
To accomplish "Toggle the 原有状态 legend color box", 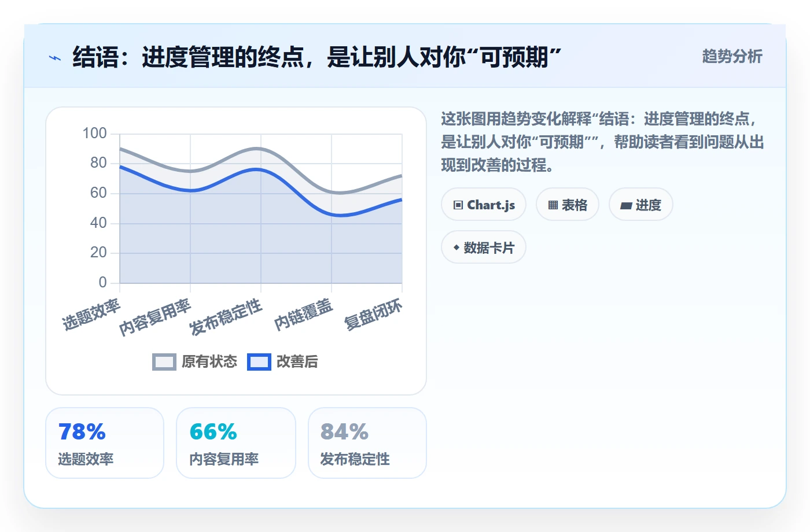I will click(164, 362).
